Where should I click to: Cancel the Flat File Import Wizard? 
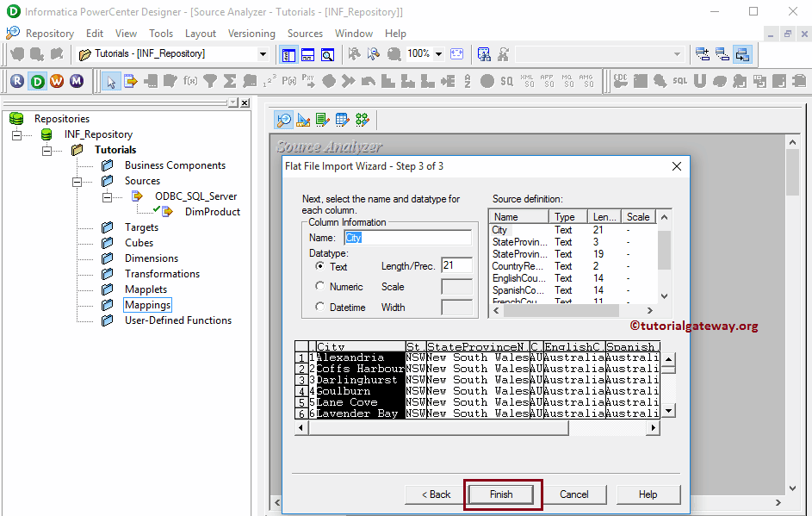click(573, 494)
